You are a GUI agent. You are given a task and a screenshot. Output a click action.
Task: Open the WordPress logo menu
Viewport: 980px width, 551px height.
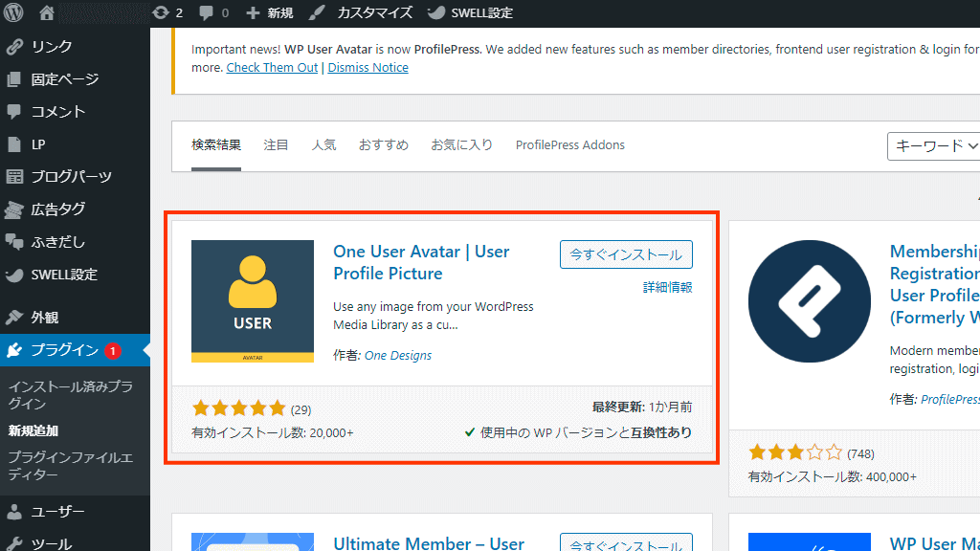pos(13,12)
